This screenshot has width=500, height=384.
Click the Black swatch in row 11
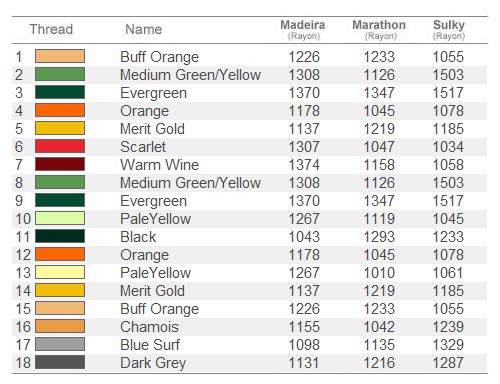pos(60,236)
